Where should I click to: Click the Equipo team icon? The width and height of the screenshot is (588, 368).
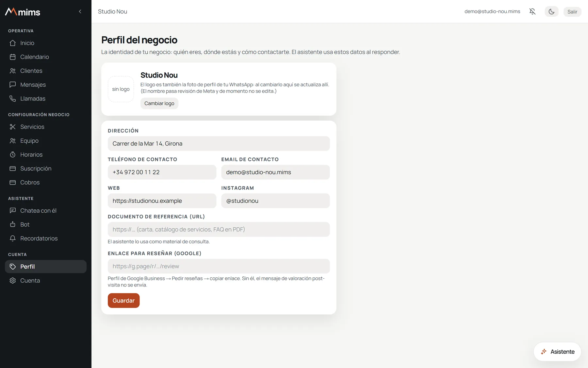coord(13,141)
